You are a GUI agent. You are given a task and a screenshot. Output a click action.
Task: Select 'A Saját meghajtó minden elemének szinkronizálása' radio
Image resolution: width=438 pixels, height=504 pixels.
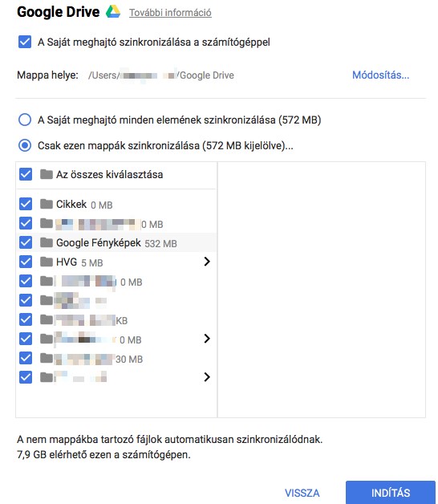pos(25,120)
